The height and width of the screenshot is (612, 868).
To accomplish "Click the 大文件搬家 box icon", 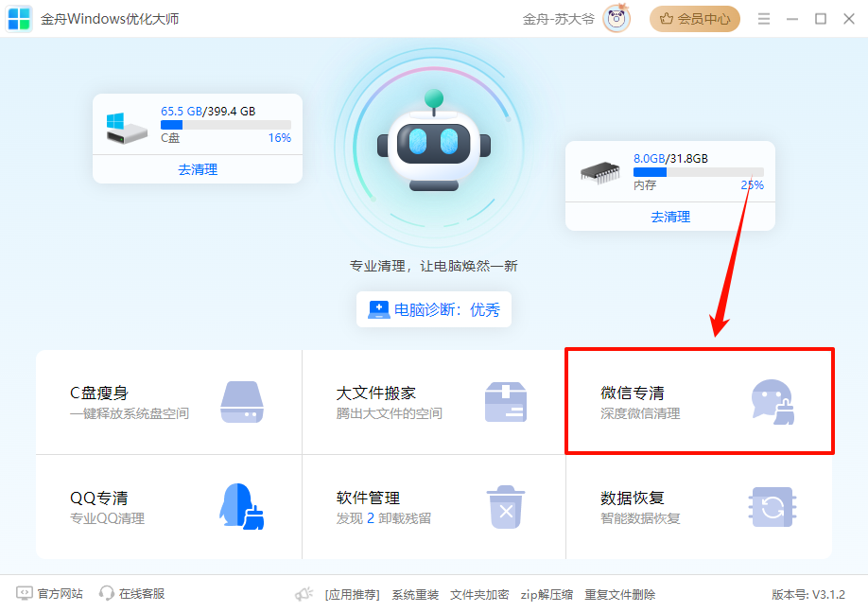I will pos(506,402).
